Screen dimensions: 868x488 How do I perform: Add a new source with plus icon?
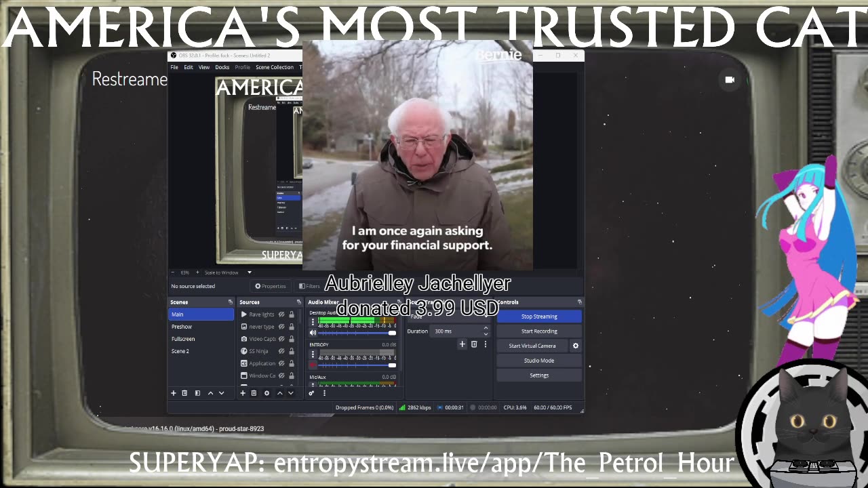[x=243, y=393]
